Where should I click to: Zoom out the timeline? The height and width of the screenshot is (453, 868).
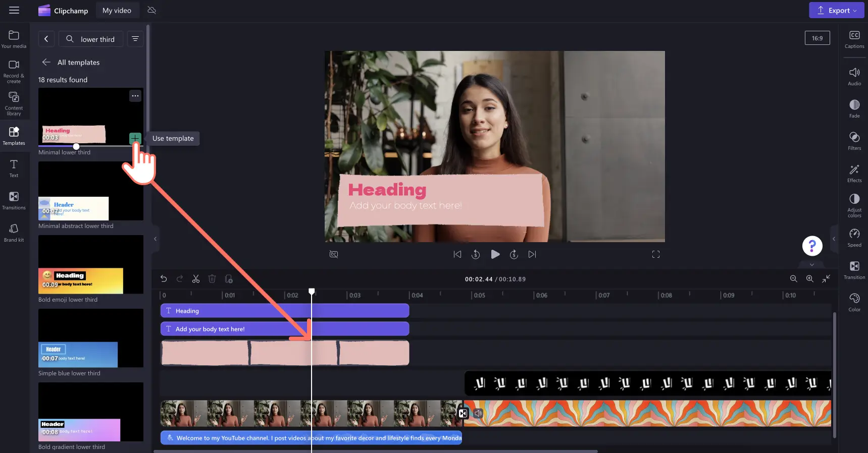click(x=793, y=278)
